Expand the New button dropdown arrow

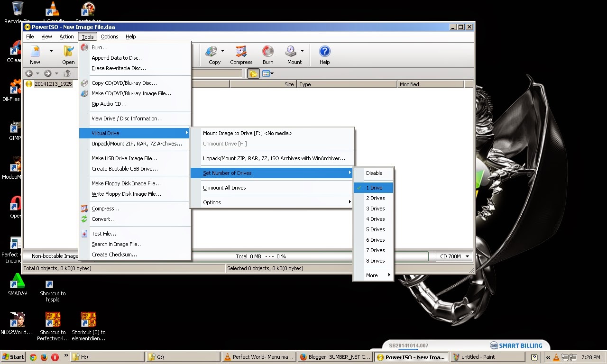[51, 51]
